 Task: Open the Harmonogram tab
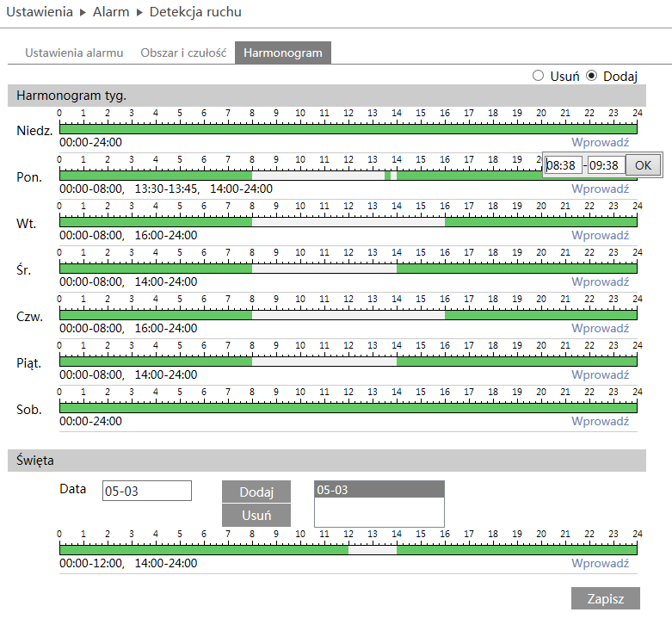coord(283,53)
